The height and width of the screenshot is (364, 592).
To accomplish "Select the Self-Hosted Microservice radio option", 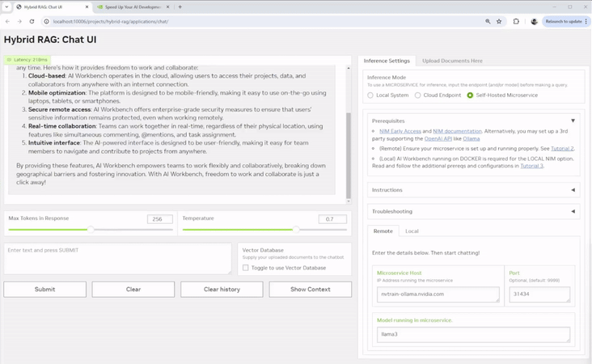I will (470, 95).
